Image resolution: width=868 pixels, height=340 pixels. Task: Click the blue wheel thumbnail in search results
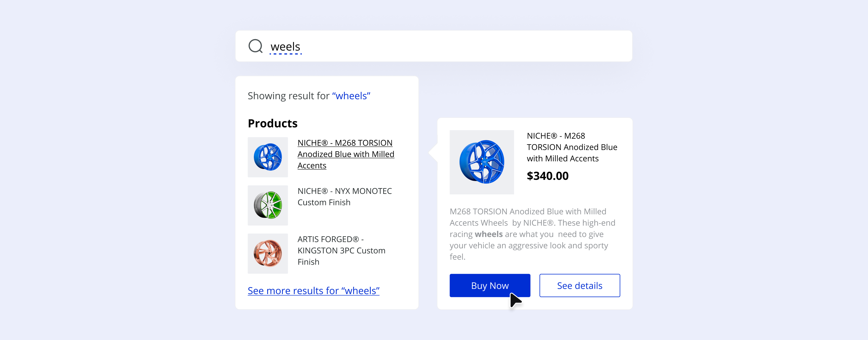point(267,157)
